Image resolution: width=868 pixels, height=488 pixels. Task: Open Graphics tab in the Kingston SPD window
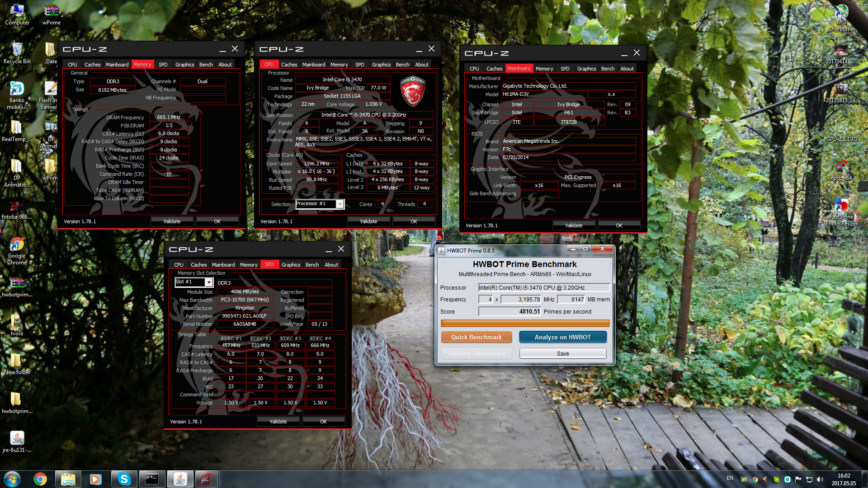(x=291, y=265)
